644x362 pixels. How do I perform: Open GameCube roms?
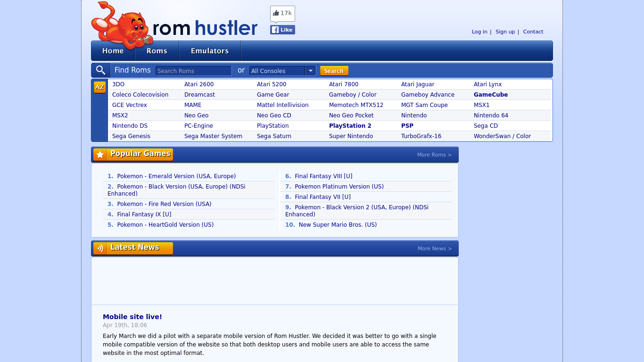(x=491, y=95)
